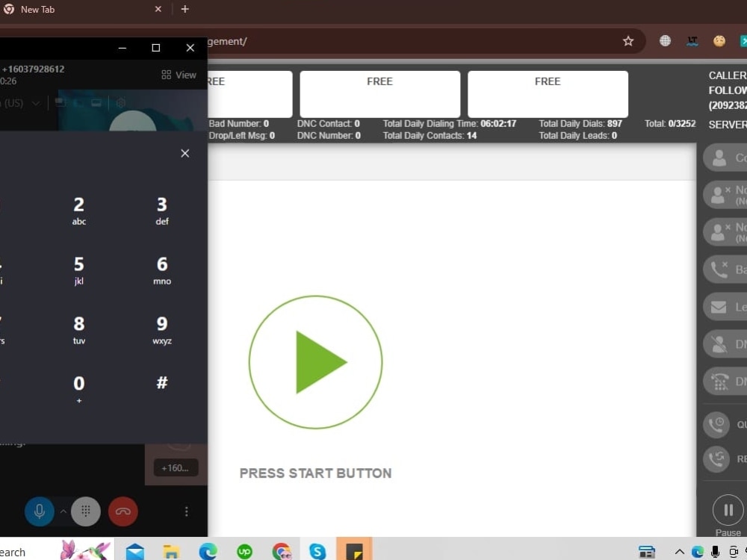Viewport: 747px width, 560px height.
Task: Click the 'Total Daily Dialing Time: 06:02:17' stat
Action: 450,124
